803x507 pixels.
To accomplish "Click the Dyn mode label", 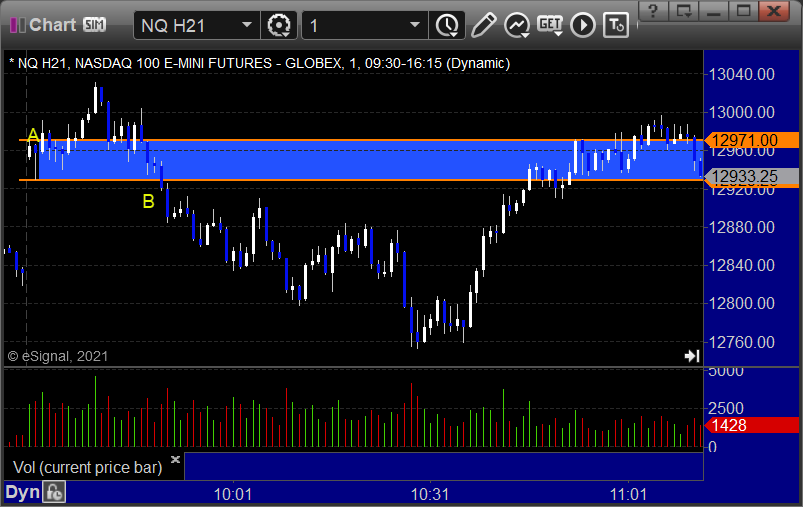I will click(23, 493).
